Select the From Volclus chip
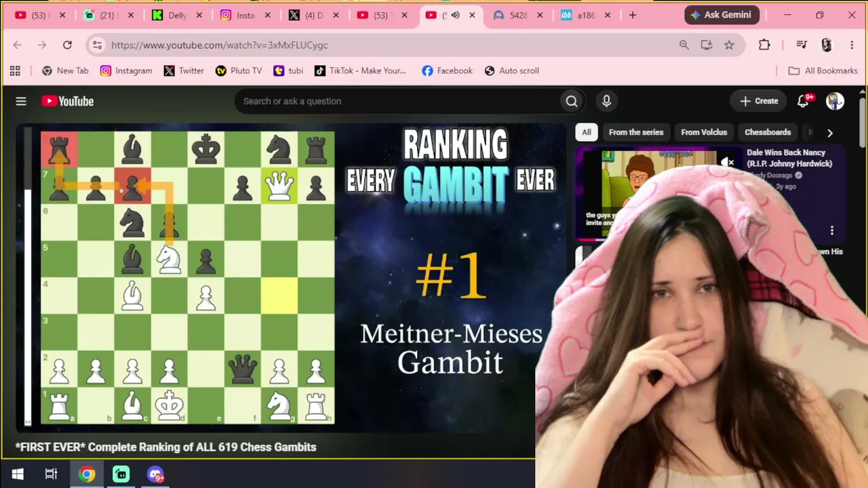 (x=704, y=132)
